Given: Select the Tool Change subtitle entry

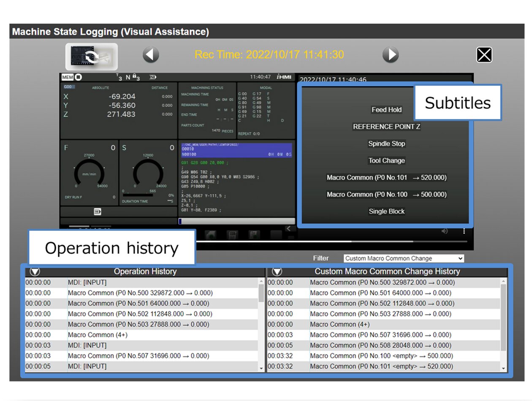Looking at the screenshot, I should click(x=386, y=160).
